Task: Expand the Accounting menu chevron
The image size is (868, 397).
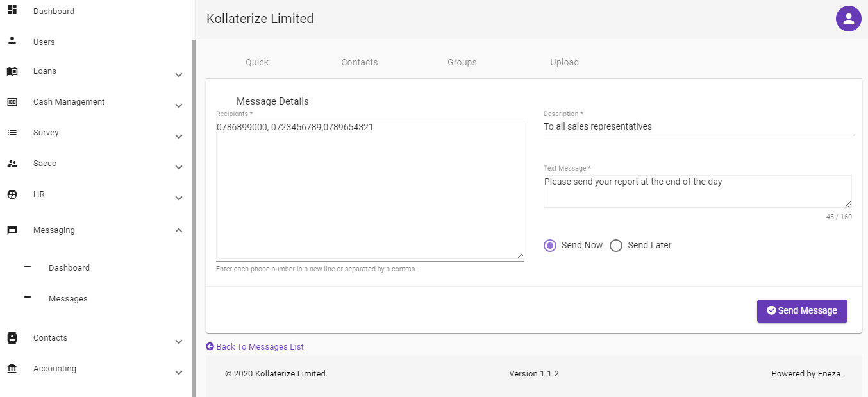Action: [x=179, y=373]
